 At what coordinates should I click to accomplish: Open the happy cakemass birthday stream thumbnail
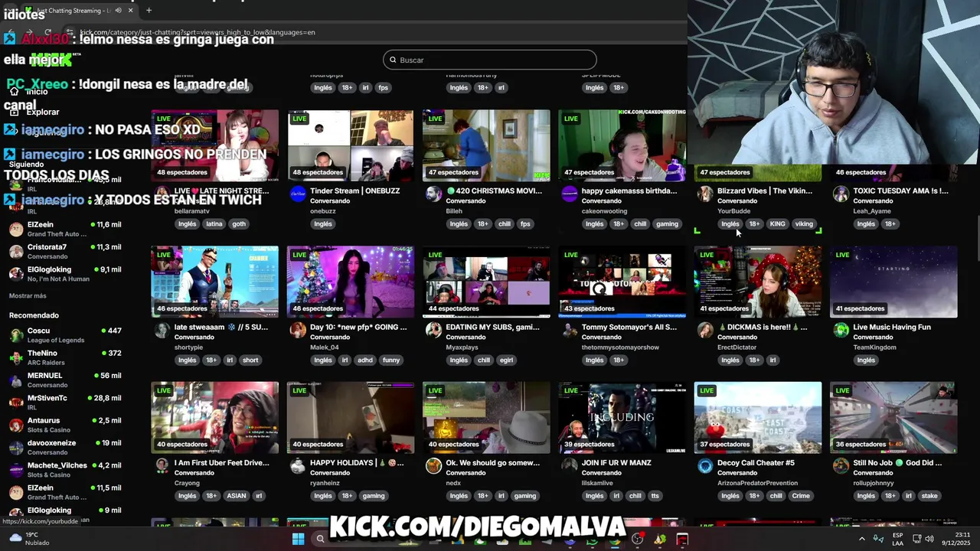click(622, 145)
